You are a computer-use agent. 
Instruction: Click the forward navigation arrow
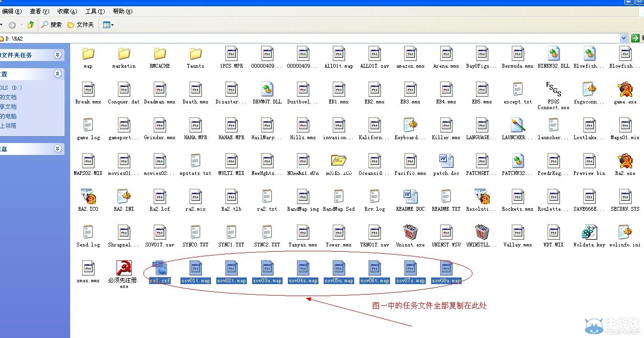coord(12,24)
